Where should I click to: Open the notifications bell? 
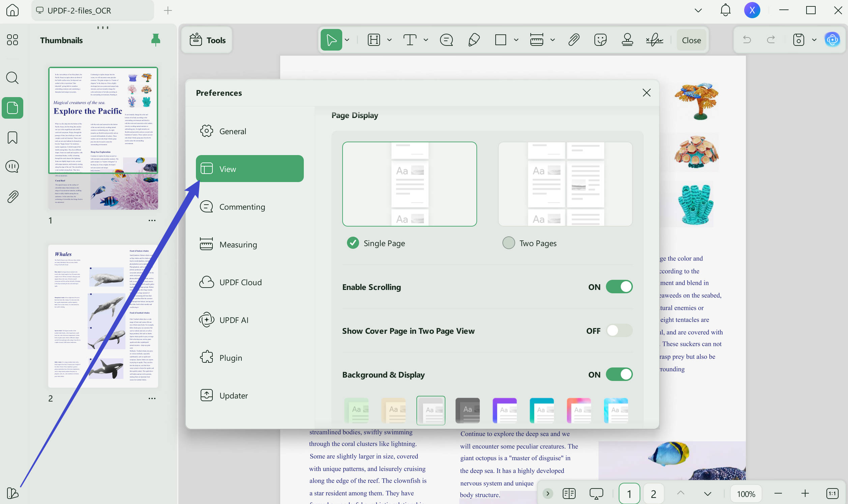(725, 10)
